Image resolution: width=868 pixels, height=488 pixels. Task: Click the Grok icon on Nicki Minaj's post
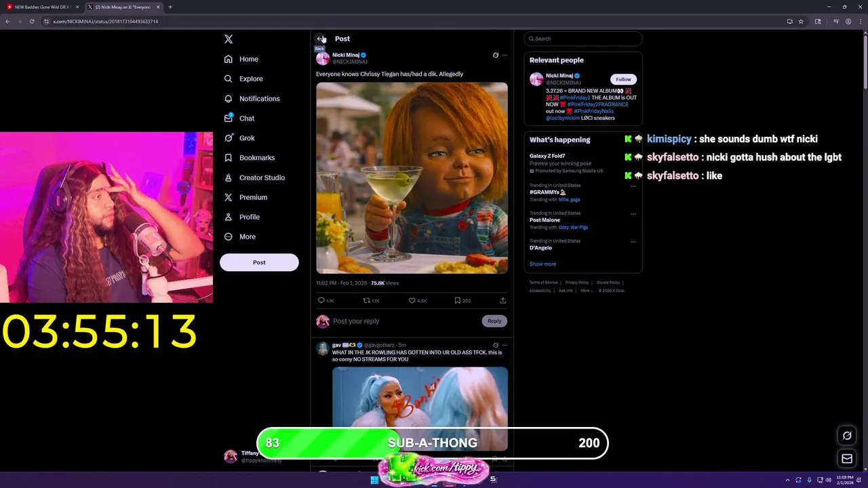[x=495, y=55]
